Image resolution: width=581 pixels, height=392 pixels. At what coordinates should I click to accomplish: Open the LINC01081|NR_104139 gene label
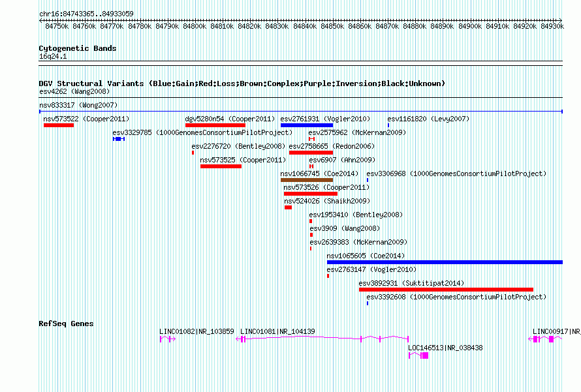point(277,331)
